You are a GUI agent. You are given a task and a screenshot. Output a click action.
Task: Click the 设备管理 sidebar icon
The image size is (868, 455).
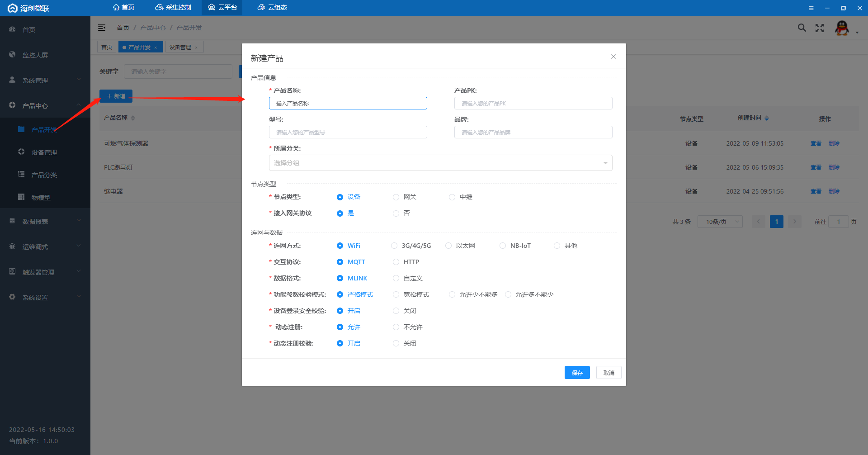21,152
